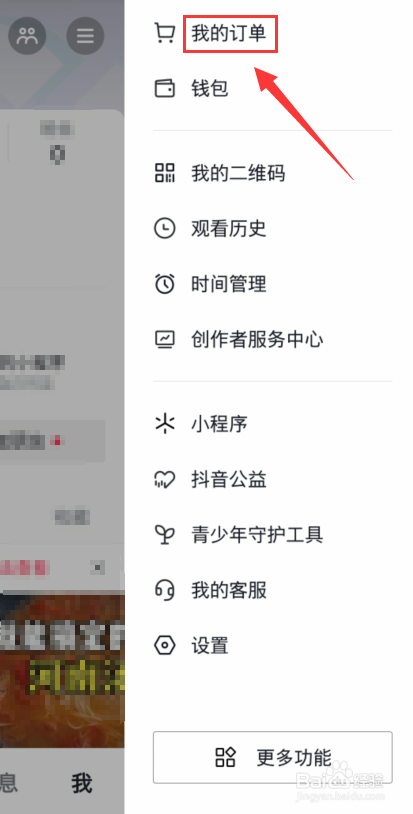Switch to the 我 bottom tab
The height and width of the screenshot is (814, 413).
click(x=82, y=782)
